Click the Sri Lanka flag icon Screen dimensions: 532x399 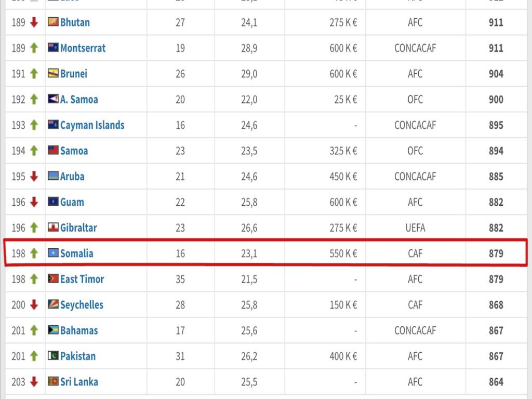(x=53, y=381)
